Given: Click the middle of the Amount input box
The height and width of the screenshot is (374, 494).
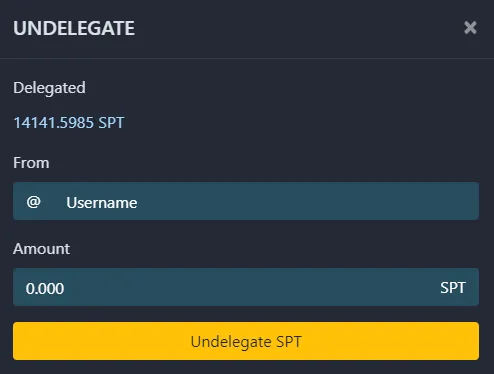Looking at the screenshot, I should coord(246,287).
